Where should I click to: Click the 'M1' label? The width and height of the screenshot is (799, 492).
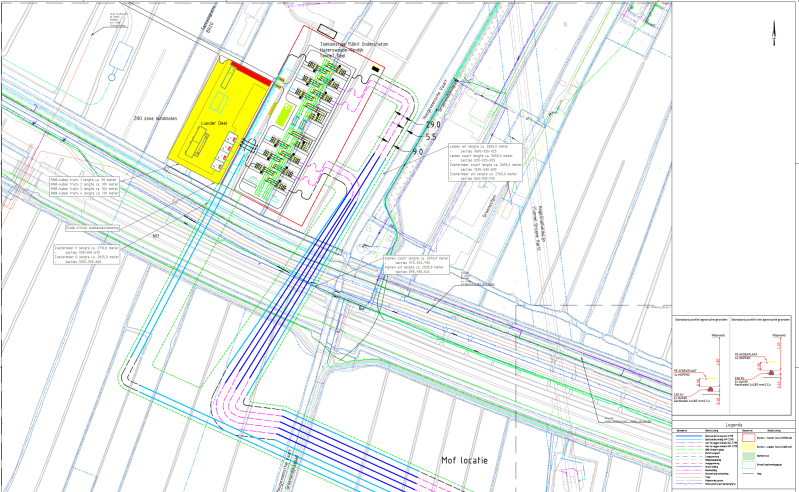(x=156, y=236)
